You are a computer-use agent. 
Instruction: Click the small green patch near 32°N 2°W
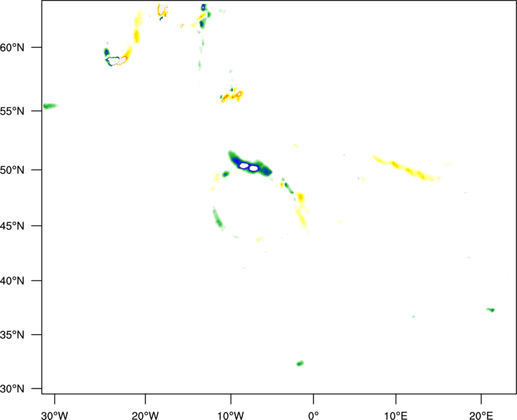point(300,363)
